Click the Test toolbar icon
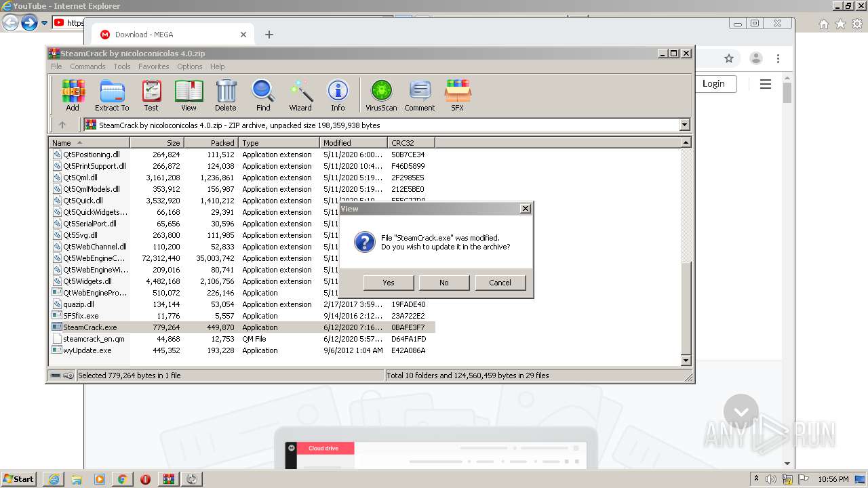The image size is (868, 488). (151, 95)
